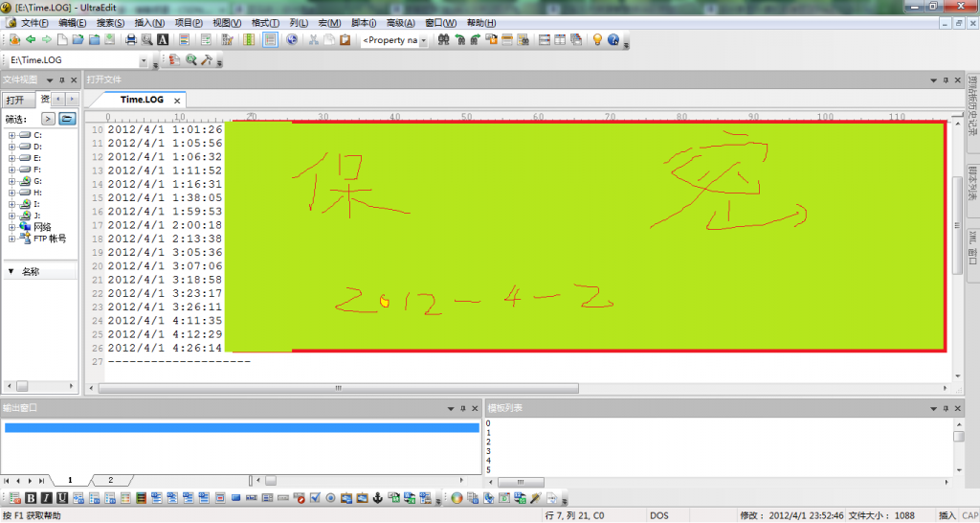Insert an anchor with the anchor icon
Screen dimensions: 980x523
click(x=377, y=498)
